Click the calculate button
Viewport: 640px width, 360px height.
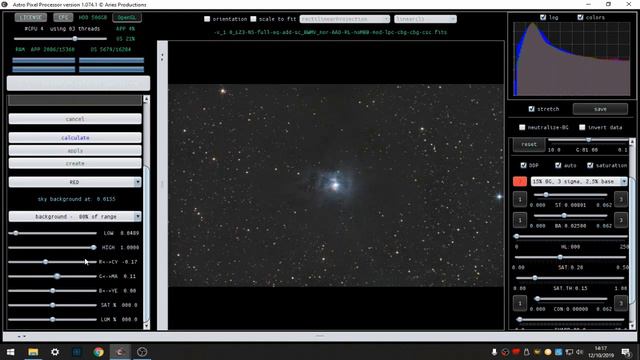point(75,138)
